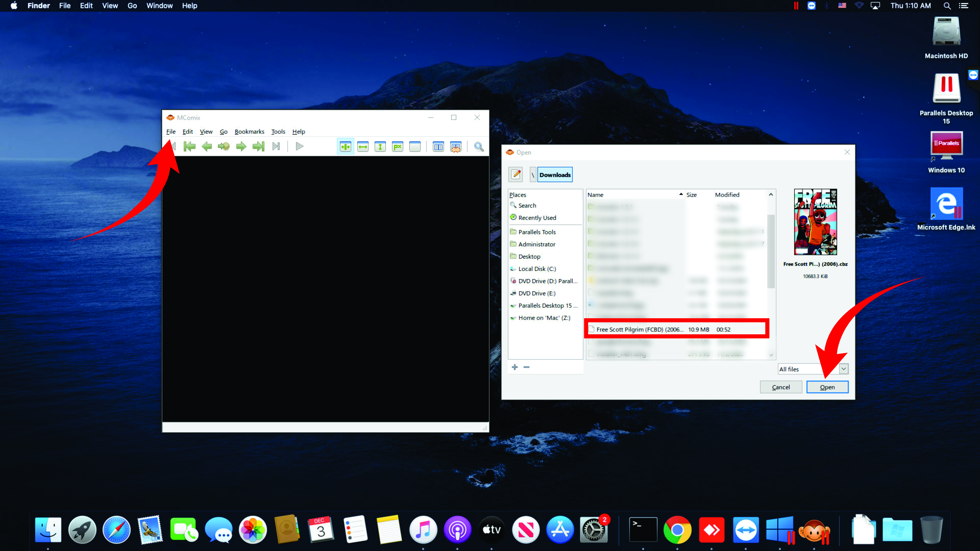This screenshot has width=980, height=551.
Task: Click the pencil type-location icon
Action: click(515, 174)
